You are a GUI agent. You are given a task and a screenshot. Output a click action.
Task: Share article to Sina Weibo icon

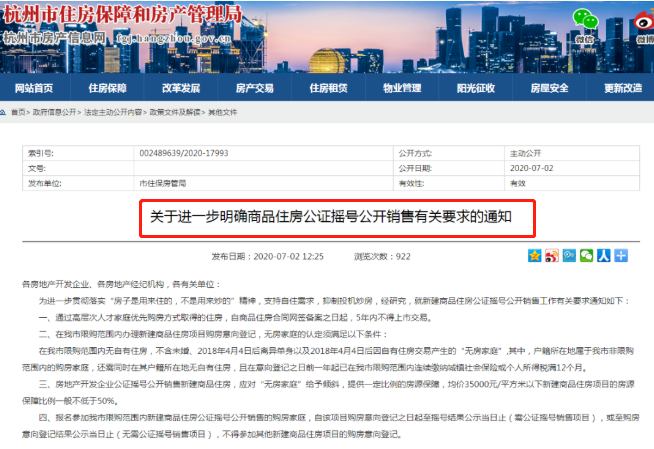click(551, 256)
